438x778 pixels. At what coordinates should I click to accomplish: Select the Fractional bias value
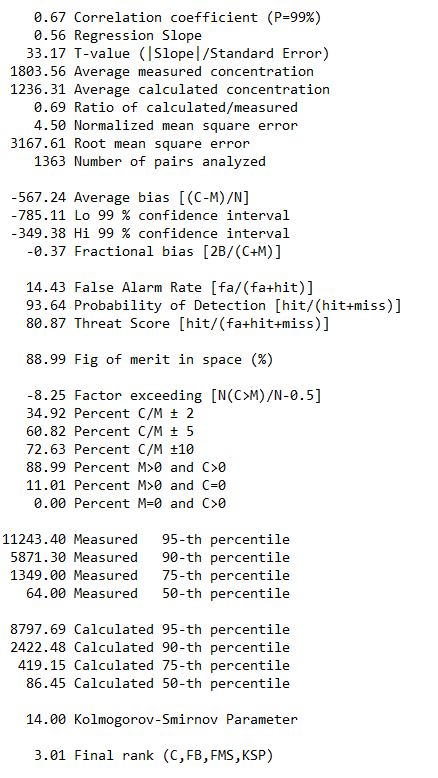[x=46, y=252]
